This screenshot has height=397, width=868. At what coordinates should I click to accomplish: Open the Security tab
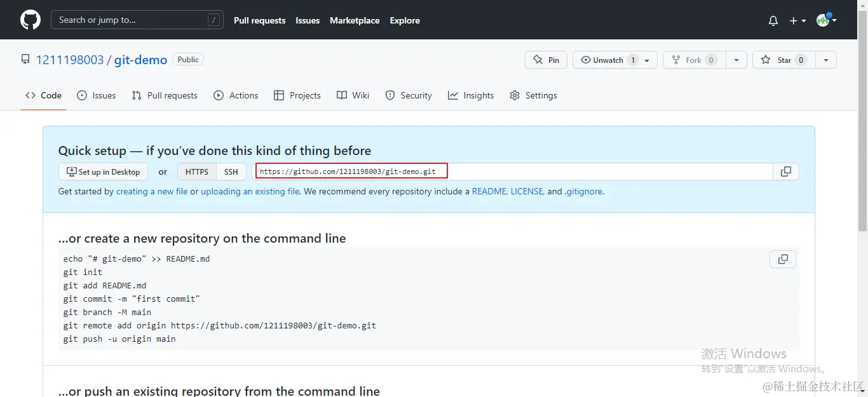click(409, 95)
